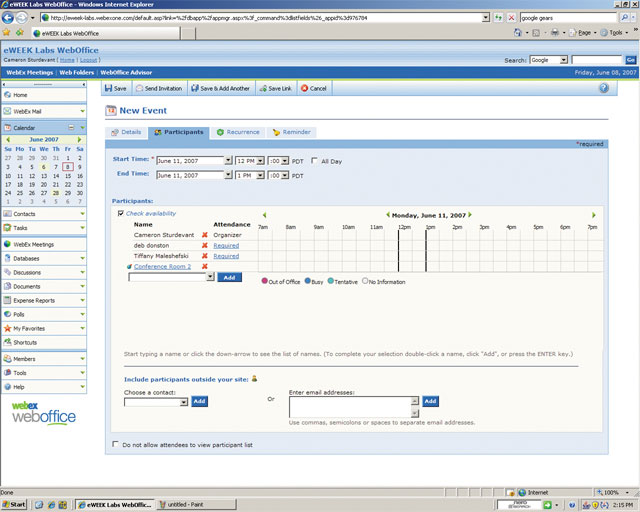This screenshot has width=640, height=512.
Task: Click the browser search magnifier icon
Action: (x=624, y=18)
